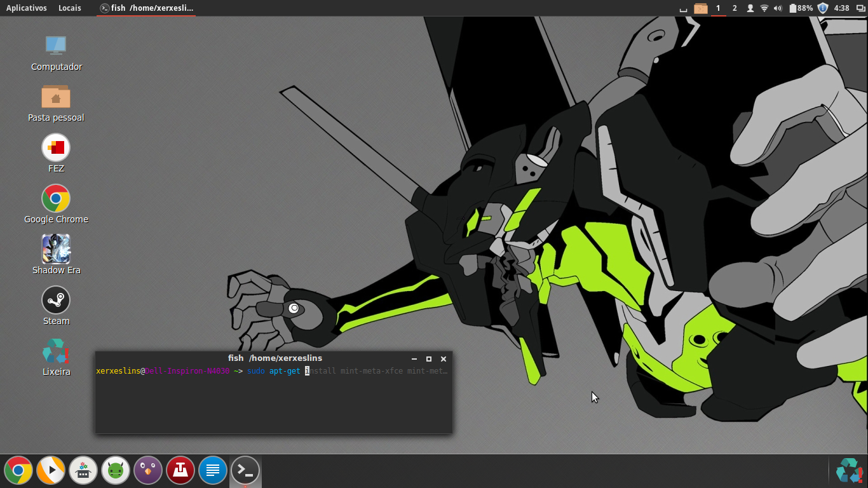Open the Locais menu
The height and width of the screenshot is (488, 868).
(70, 8)
